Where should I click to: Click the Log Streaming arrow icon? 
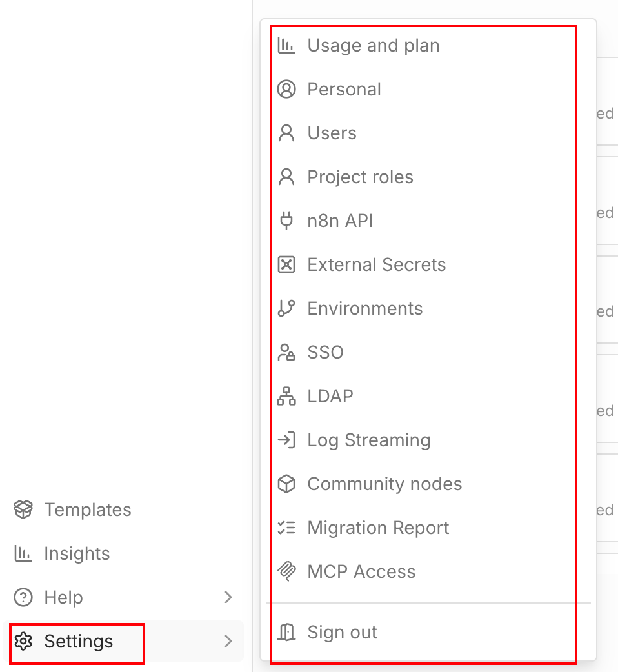[286, 440]
